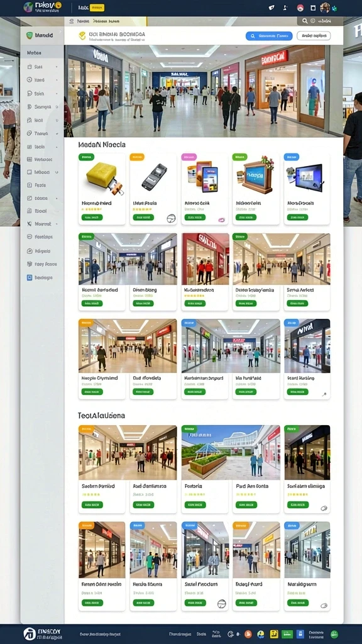Viewport: 362px width, 644px height.
Task: Click the red circular icon in the top bar
Action: tap(300, 8)
